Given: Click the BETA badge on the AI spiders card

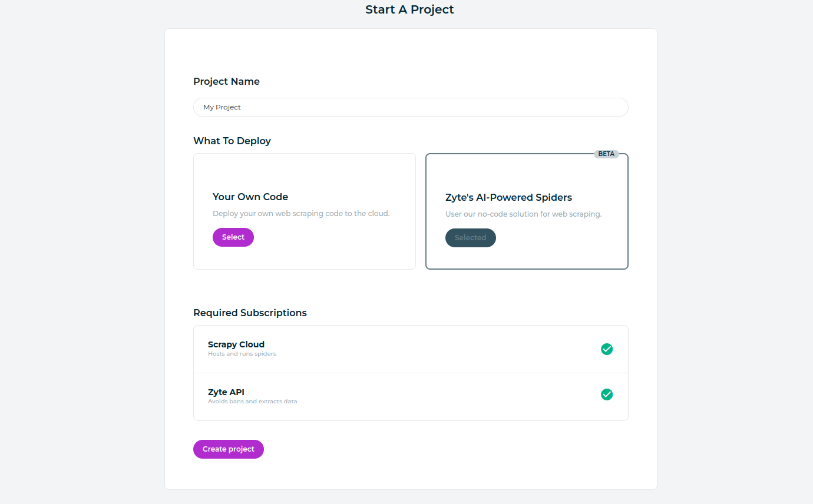Looking at the screenshot, I should (606, 154).
